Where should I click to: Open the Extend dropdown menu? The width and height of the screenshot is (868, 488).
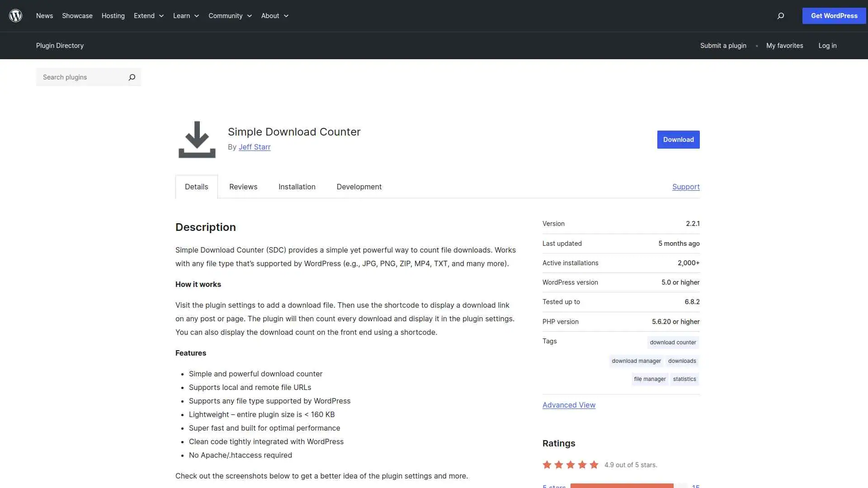click(148, 16)
